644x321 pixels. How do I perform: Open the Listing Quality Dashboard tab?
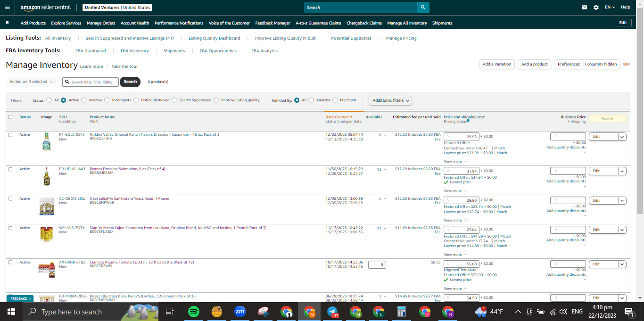pos(215,38)
